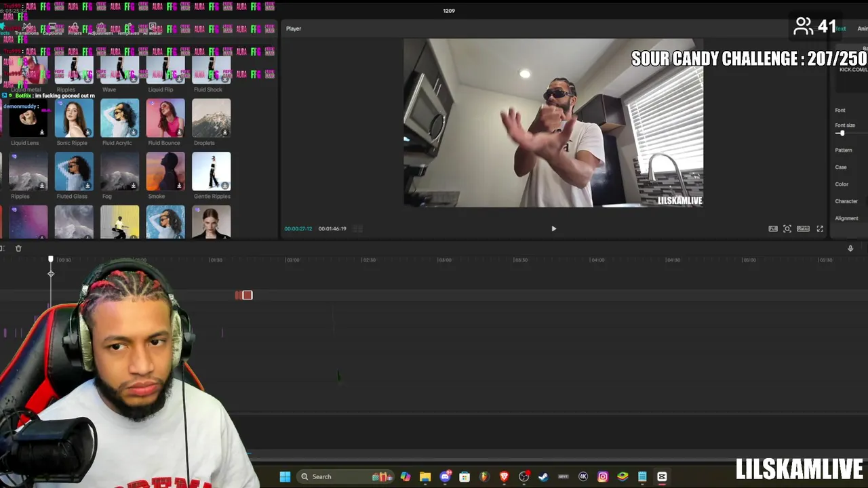Click the current timecode 00:00:27:12
This screenshot has height=488, width=868.
(298, 229)
